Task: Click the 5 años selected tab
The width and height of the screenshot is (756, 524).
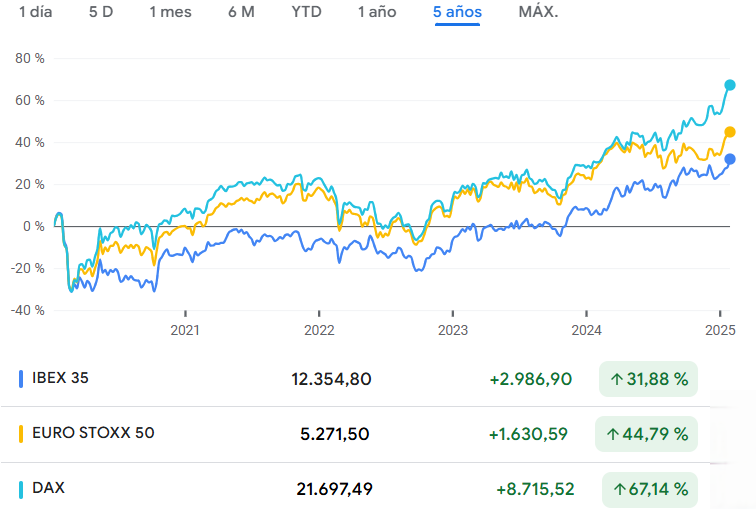Action: (457, 12)
